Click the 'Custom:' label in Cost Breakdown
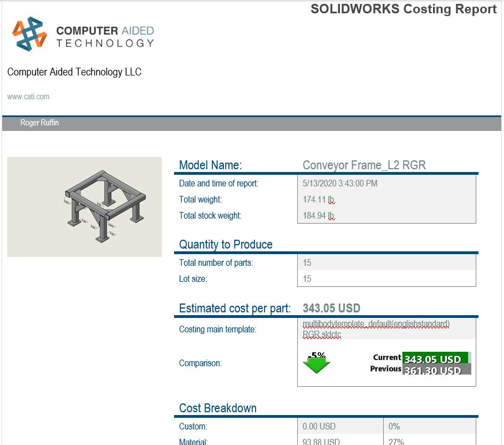 (193, 427)
